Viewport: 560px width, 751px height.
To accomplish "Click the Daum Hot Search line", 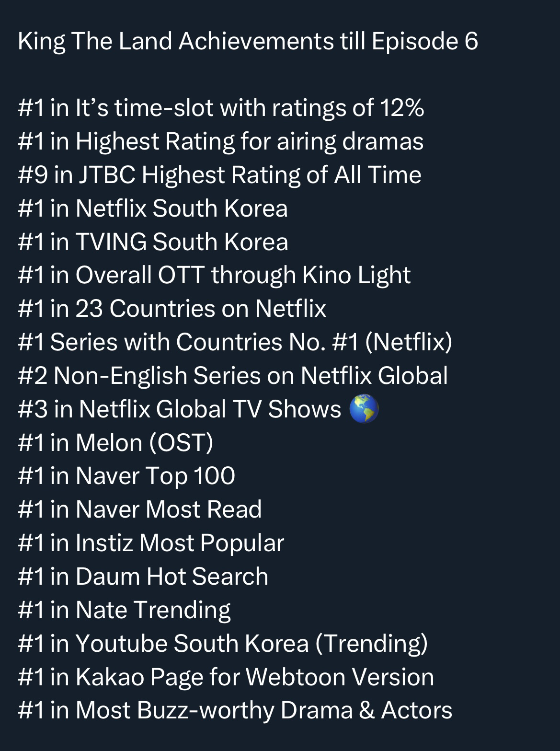I will (x=143, y=576).
